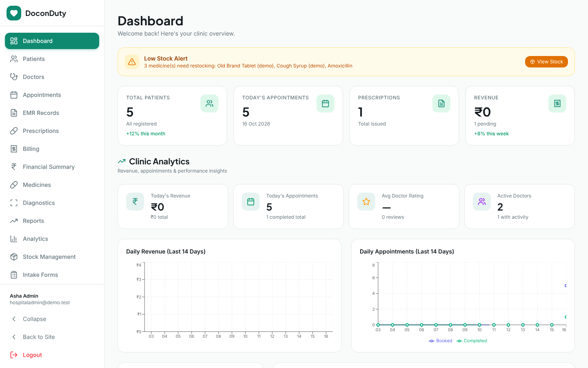588x368 pixels.
Task: Go to Medicines in the sidebar
Action: click(52, 185)
